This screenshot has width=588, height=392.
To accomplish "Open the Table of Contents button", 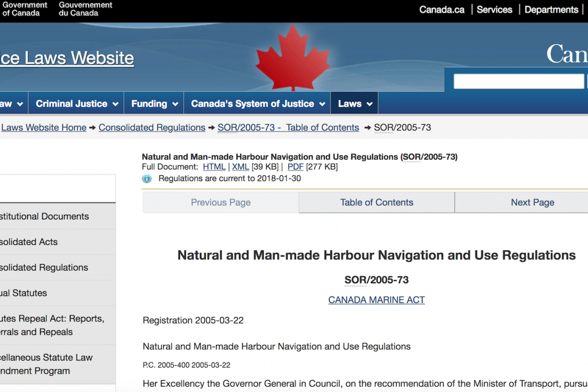I will click(376, 203).
